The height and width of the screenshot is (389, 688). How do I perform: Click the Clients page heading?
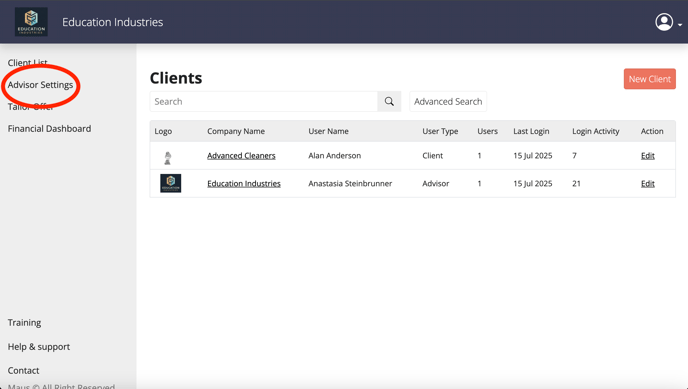coord(176,78)
